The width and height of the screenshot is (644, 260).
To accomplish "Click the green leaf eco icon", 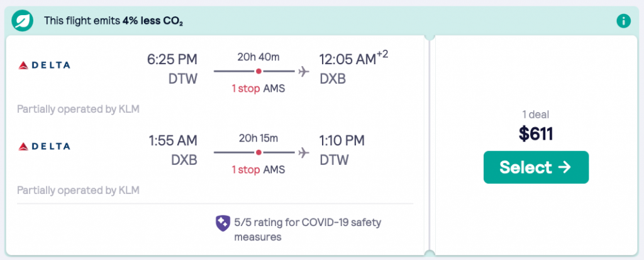I will pos(22,21).
